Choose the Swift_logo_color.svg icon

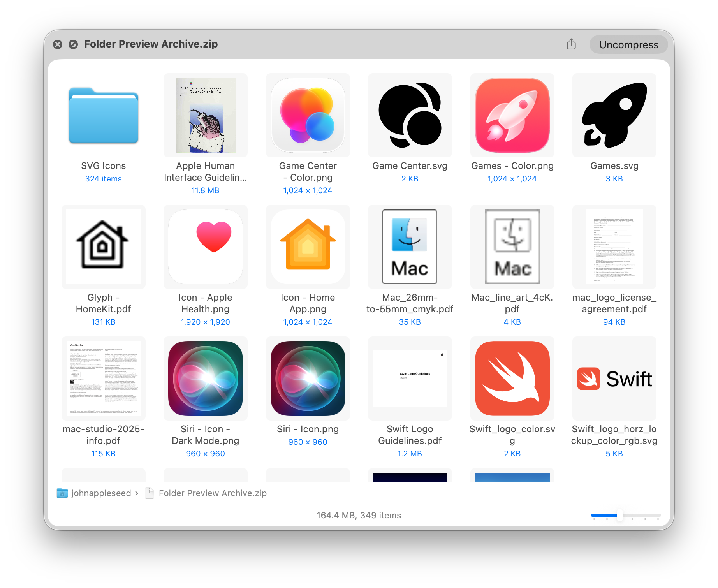point(512,379)
